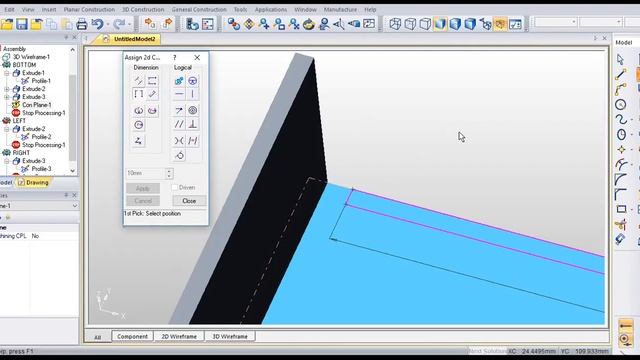
Task: Select the horizontal distance dimension icon
Action: coord(152,81)
